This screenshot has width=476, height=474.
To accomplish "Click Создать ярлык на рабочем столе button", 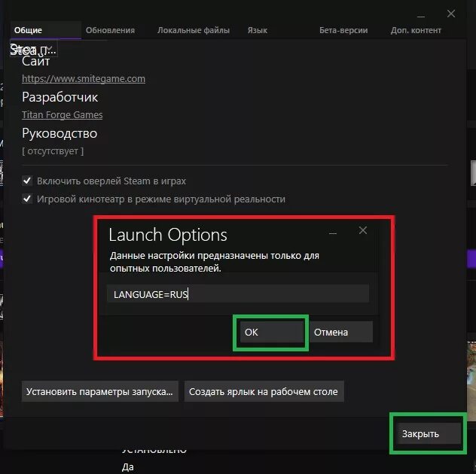I will [264, 391].
